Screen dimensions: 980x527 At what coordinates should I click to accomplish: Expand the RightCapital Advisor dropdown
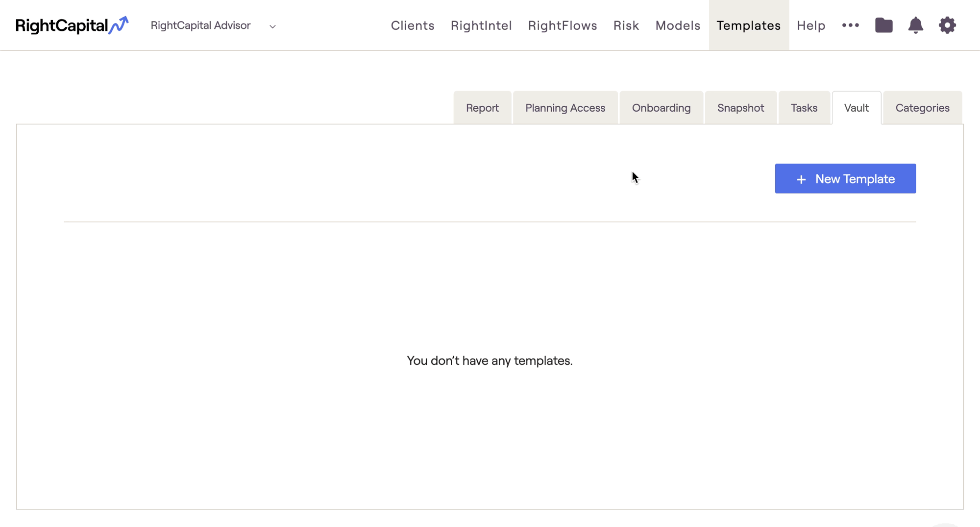(213, 25)
